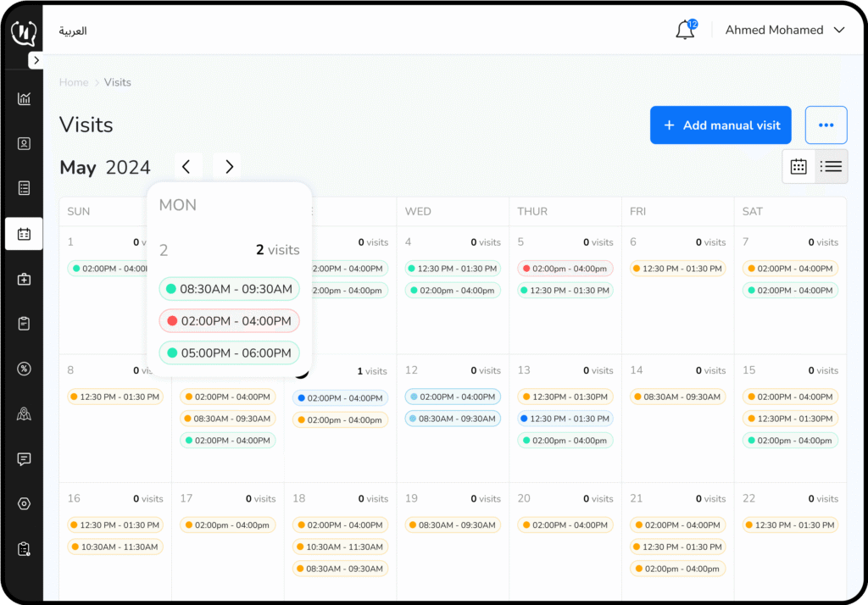Click the Home breadcrumb link
This screenshot has height=605, width=868.
pos(74,82)
